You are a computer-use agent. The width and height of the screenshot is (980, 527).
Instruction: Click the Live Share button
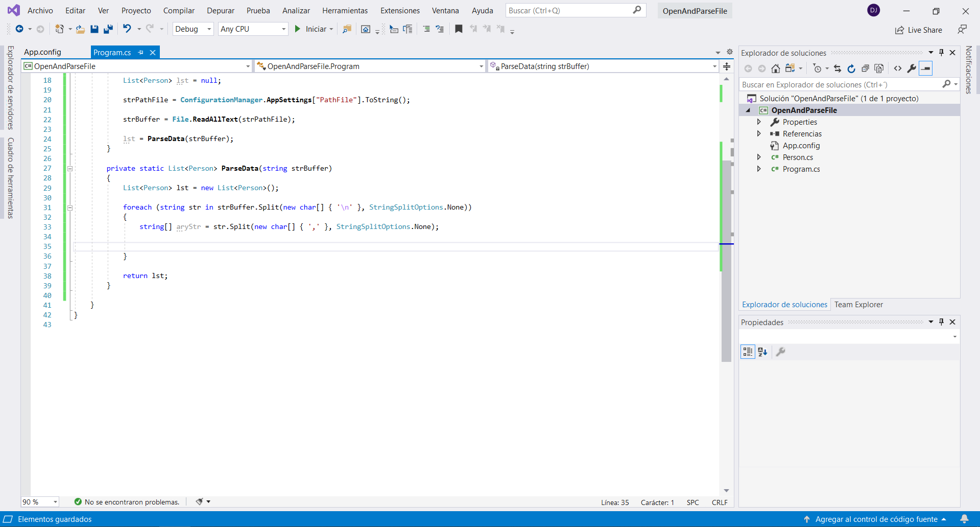click(919, 30)
